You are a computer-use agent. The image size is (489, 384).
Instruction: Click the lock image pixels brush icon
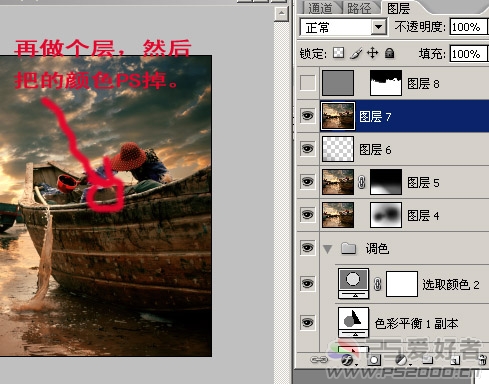pos(356,53)
